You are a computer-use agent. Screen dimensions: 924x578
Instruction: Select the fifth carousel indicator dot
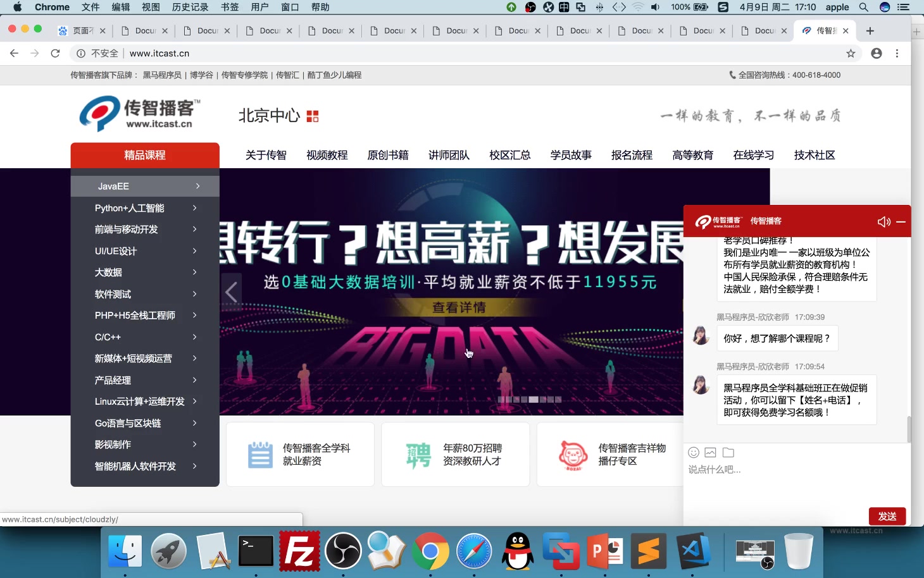click(x=534, y=399)
